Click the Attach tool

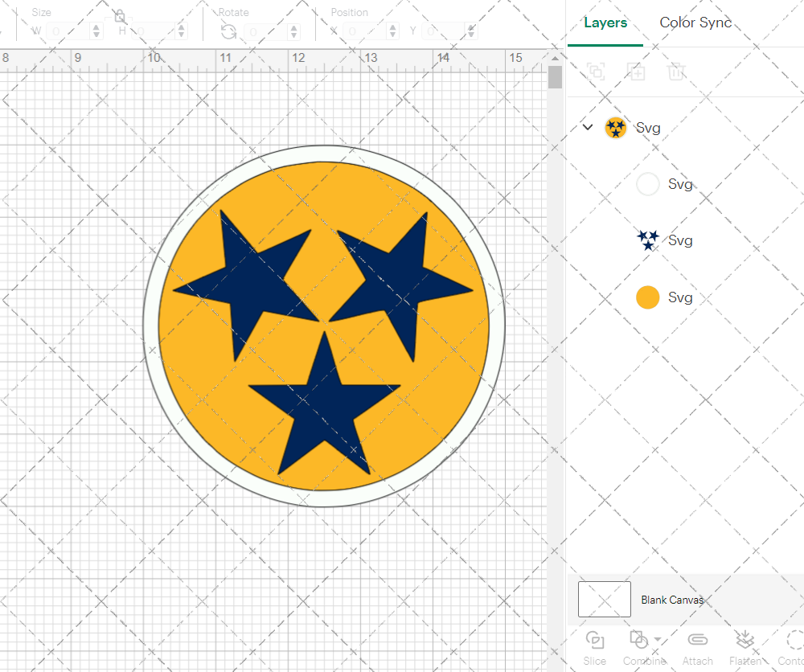pos(697,648)
